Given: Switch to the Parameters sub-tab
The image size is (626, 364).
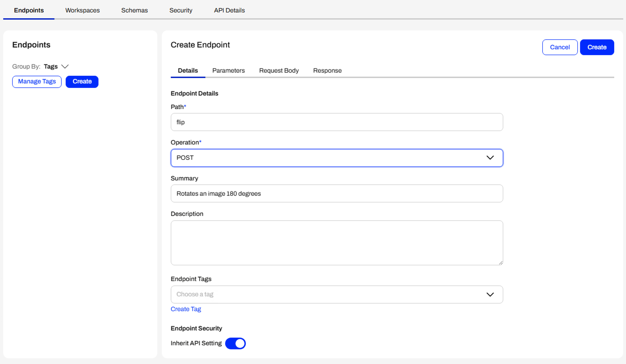Looking at the screenshot, I should tap(228, 71).
